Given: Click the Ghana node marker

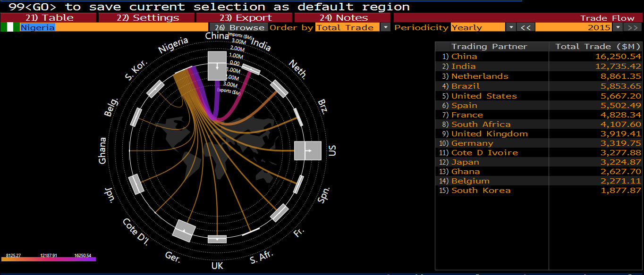Looking at the screenshot, I should pyautogui.click(x=129, y=150).
